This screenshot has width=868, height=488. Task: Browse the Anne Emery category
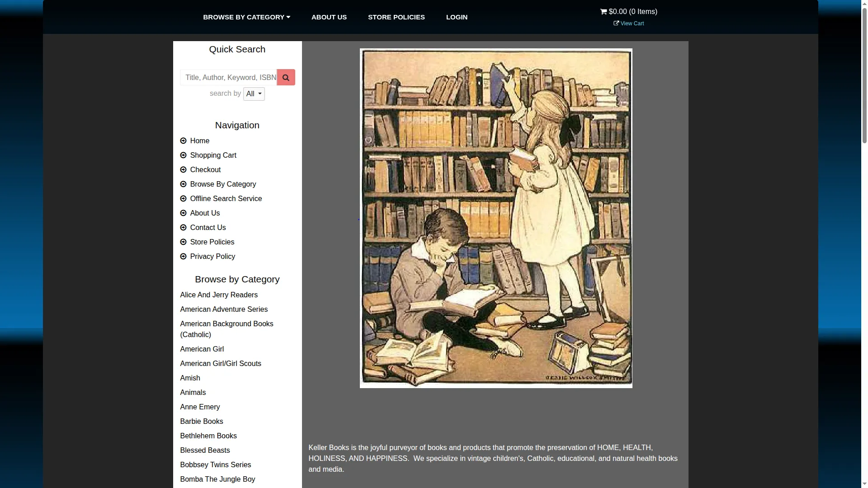(x=200, y=407)
